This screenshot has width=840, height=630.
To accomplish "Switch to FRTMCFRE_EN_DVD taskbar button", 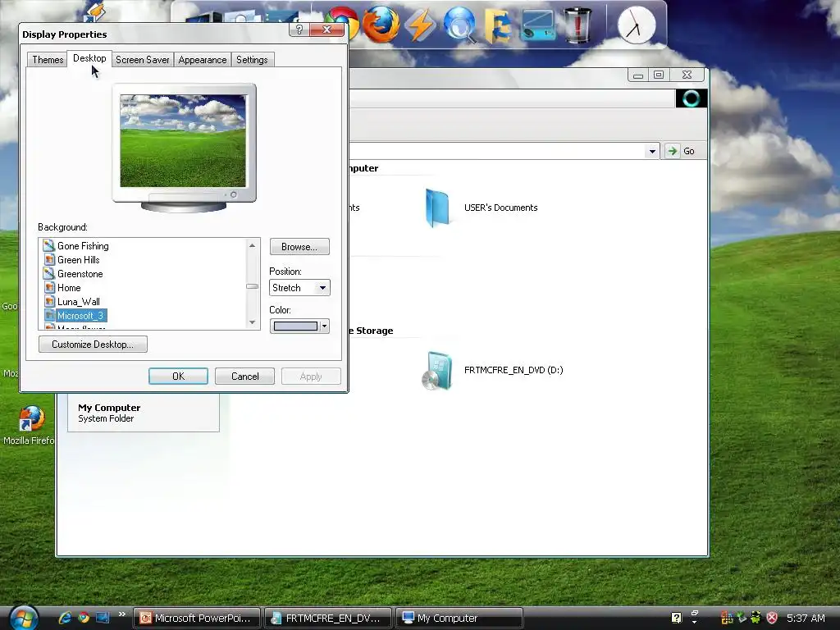I will point(328,618).
